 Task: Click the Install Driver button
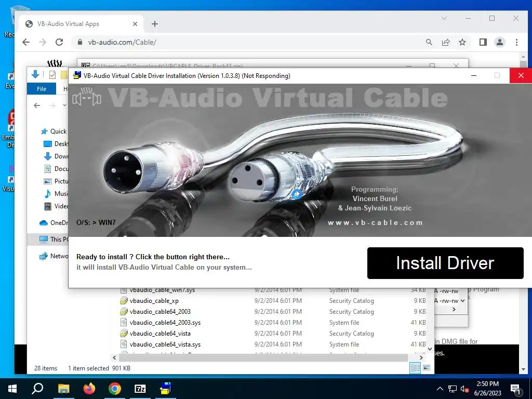(445, 263)
